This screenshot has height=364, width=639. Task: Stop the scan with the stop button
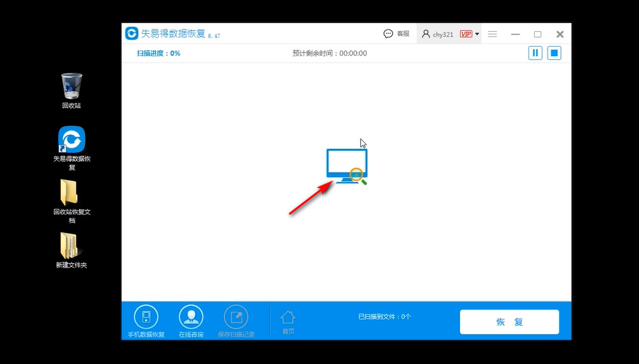554,53
